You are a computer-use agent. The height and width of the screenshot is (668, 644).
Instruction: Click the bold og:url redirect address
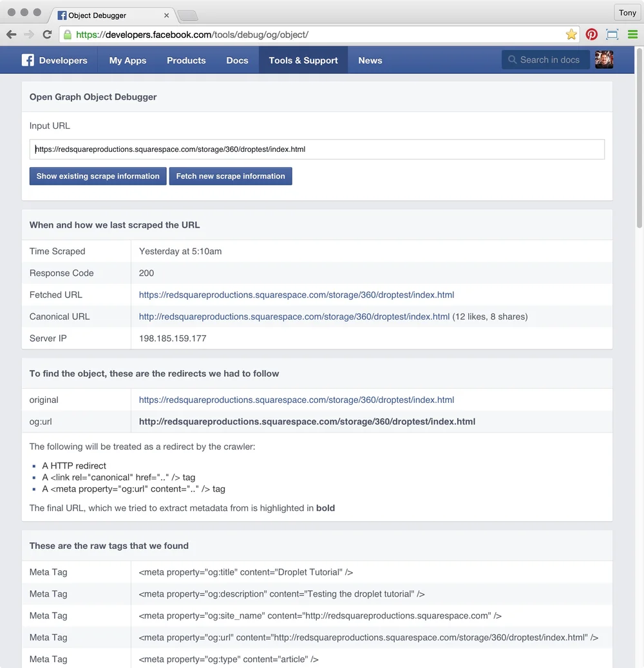[x=307, y=422]
